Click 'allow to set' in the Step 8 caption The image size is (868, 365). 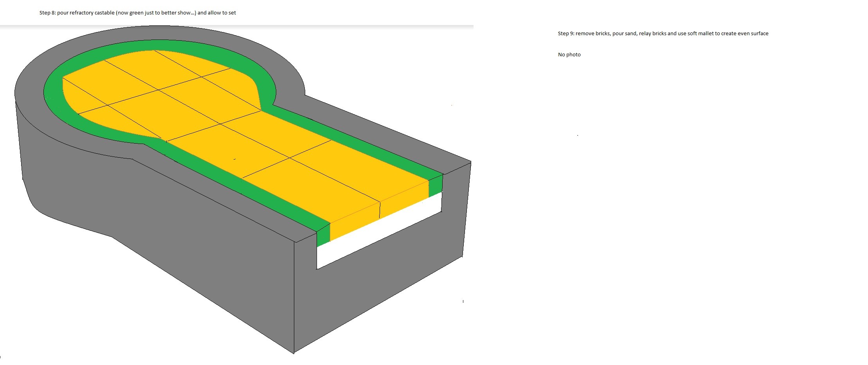[x=222, y=13]
